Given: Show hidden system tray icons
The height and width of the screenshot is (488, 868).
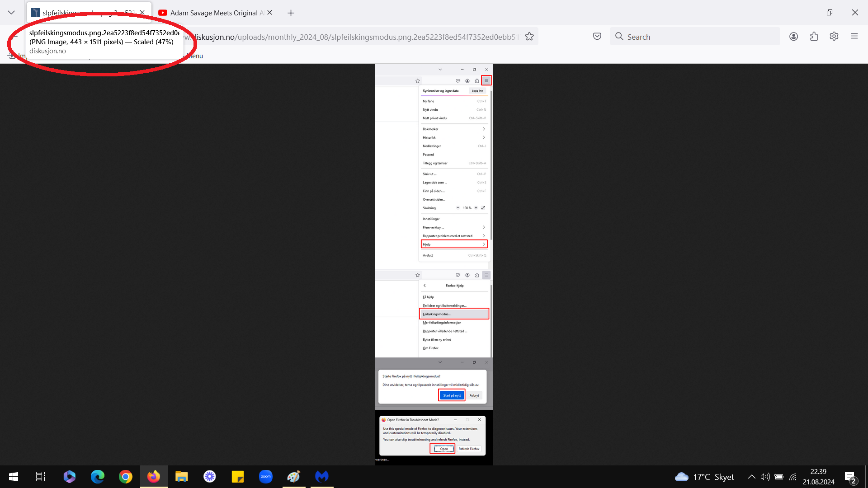Looking at the screenshot, I should [x=751, y=477].
